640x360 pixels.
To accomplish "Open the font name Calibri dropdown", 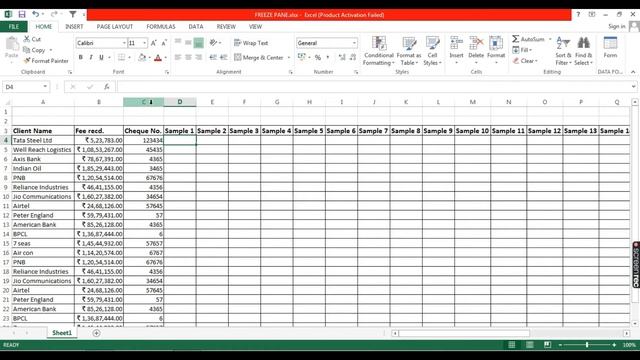I will coord(124,43).
